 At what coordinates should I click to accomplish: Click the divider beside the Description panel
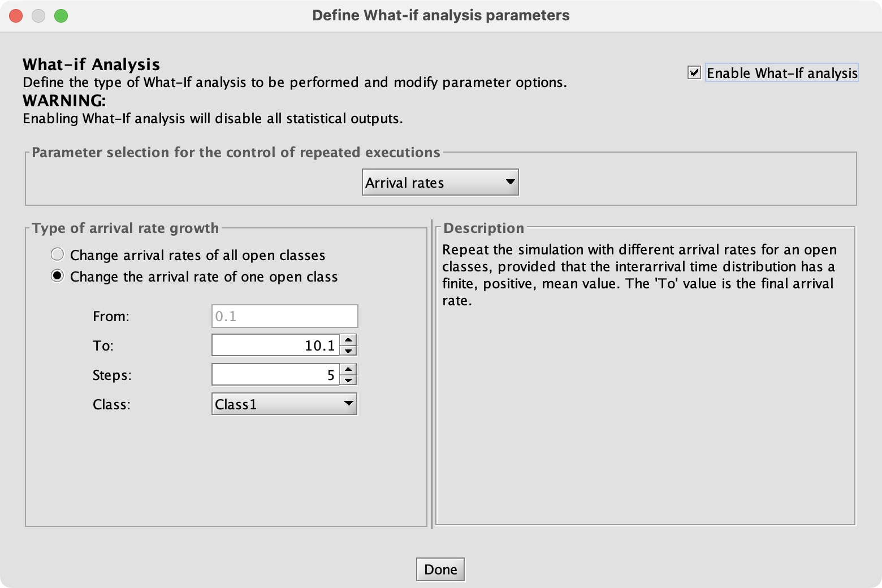click(431, 374)
